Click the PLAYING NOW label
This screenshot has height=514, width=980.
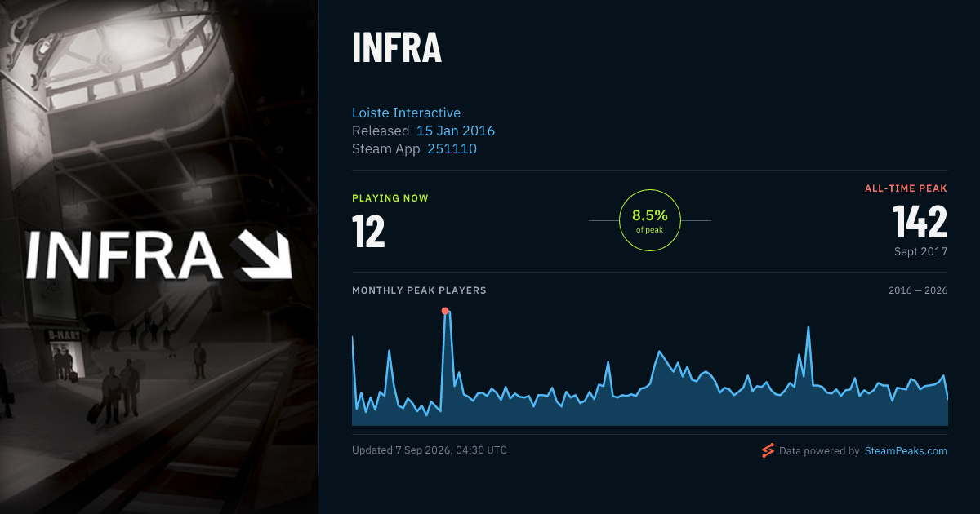point(390,198)
